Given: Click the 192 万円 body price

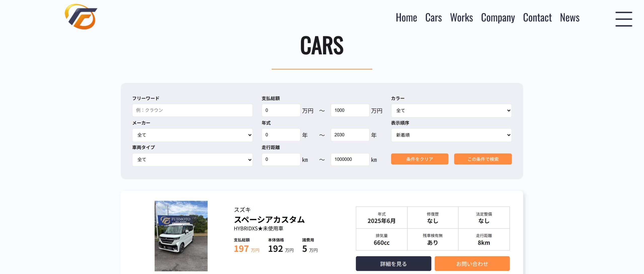Looking at the screenshot, I should [x=281, y=249].
